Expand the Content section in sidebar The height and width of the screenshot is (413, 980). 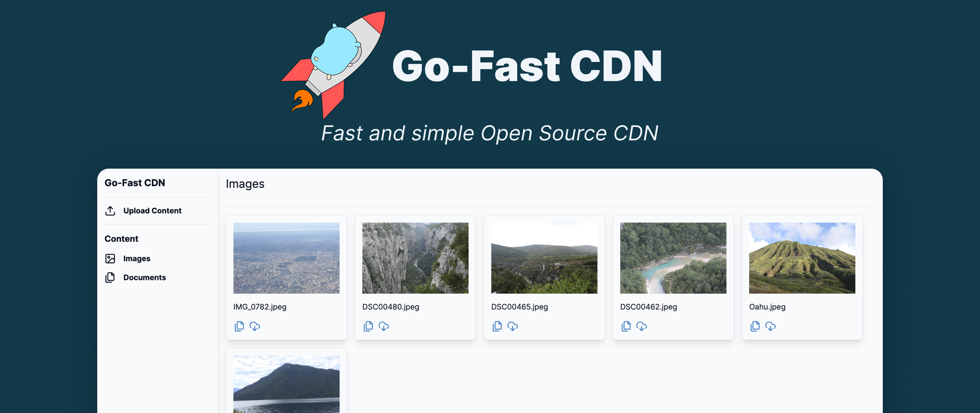pos(120,238)
